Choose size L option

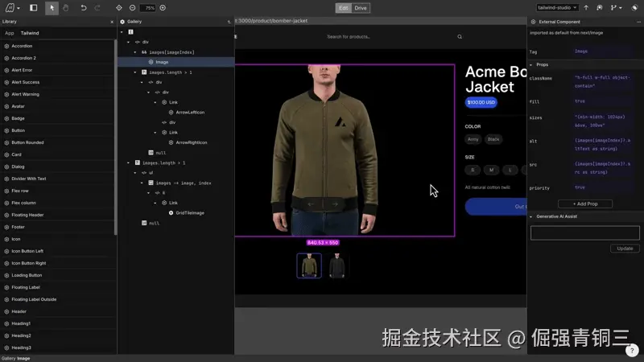tap(510, 170)
